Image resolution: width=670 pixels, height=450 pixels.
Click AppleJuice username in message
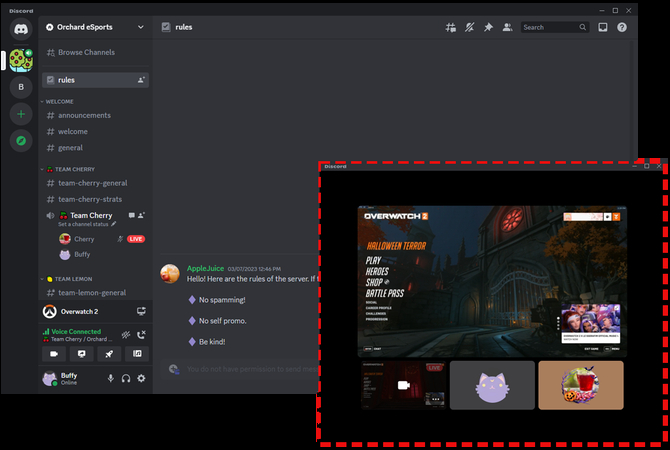pos(205,268)
